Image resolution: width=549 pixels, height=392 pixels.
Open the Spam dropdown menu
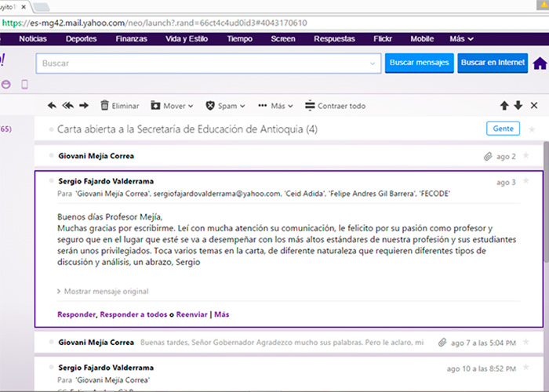coord(226,106)
